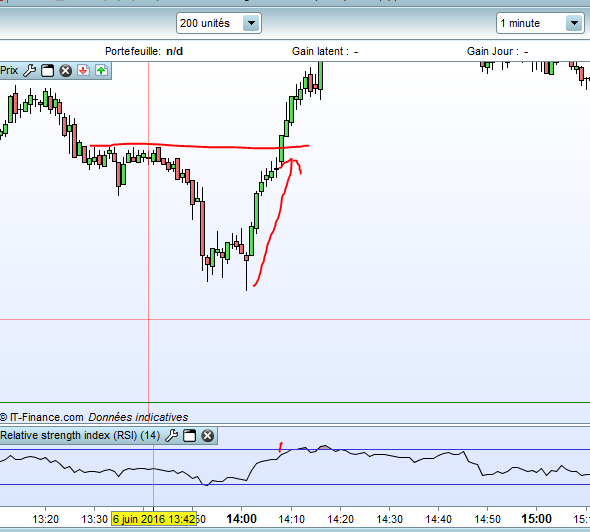590x532 pixels.
Task: Click the 13:20 time axis label
Action: [46, 519]
